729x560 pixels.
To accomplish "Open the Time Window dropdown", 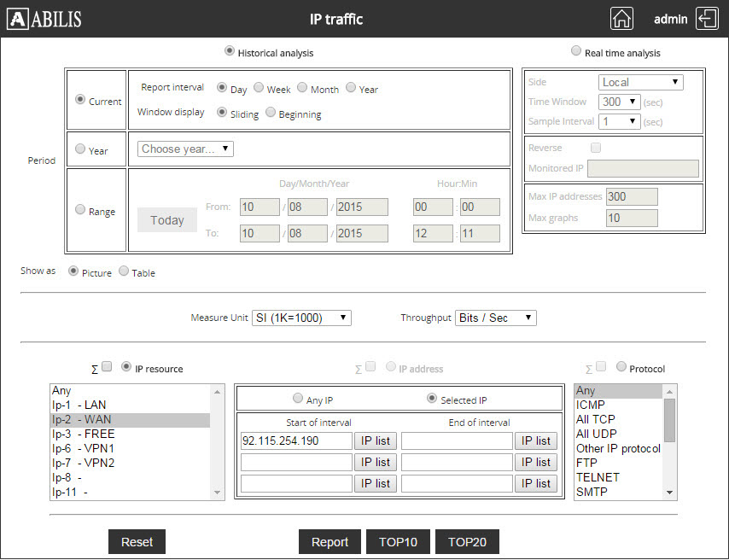I will point(618,101).
